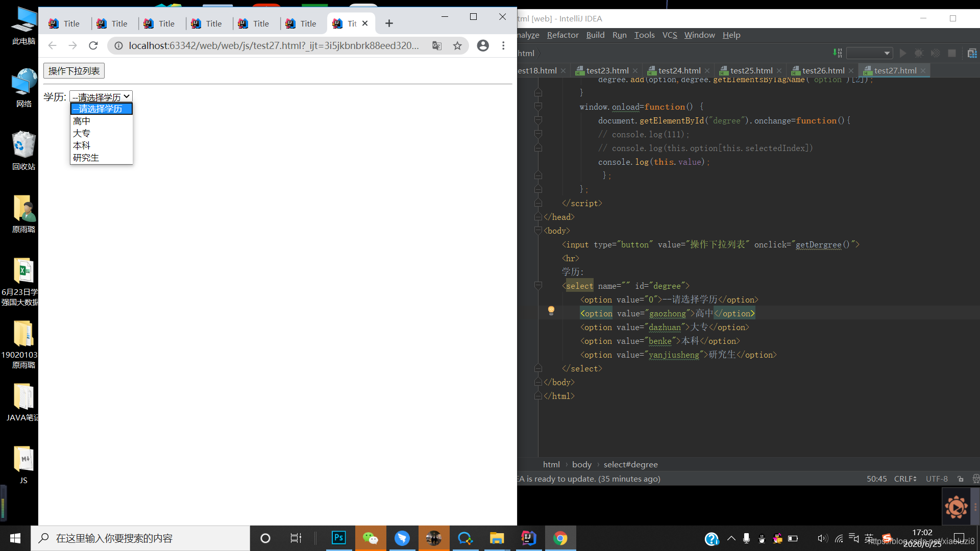Image resolution: width=980 pixels, height=551 pixels.
Task: Select 本科 option in dropdown list
Action: coord(101,145)
